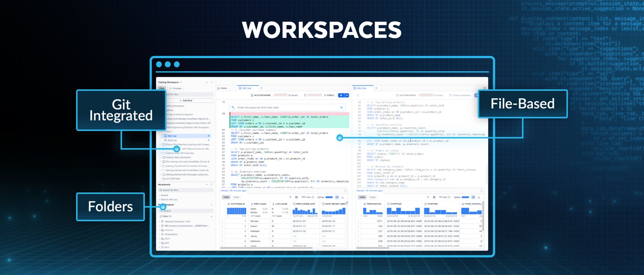The image size is (644, 275).
Task: Add a new tab beside SQL2.sql
Action: [376, 88]
